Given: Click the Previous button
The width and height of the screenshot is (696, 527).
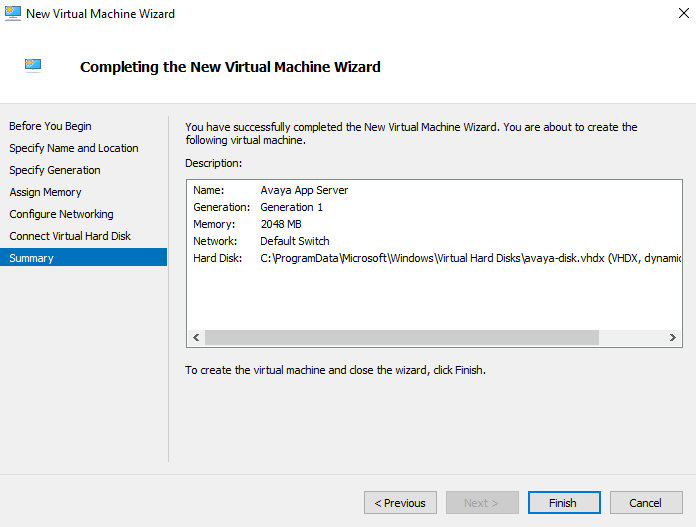Looking at the screenshot, I should pyautogui.click(x=400, y=503).
